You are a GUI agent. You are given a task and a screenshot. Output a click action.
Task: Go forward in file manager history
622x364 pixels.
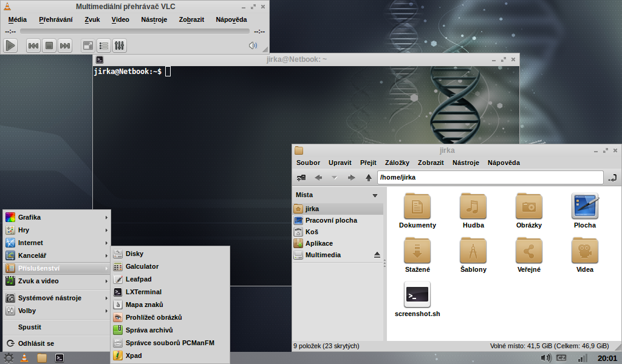pyautogui.click(x=351, y=177)
